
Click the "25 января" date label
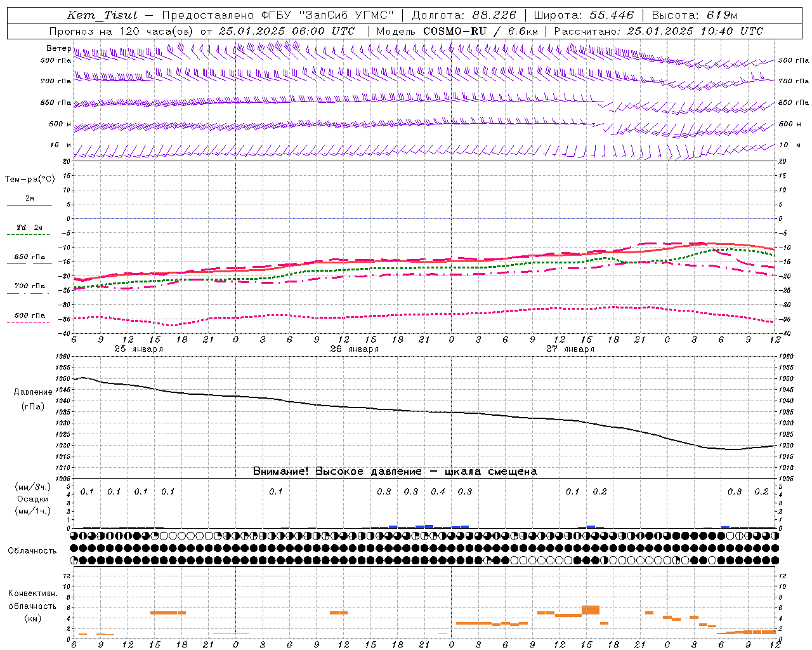click(x=138, y=349)
